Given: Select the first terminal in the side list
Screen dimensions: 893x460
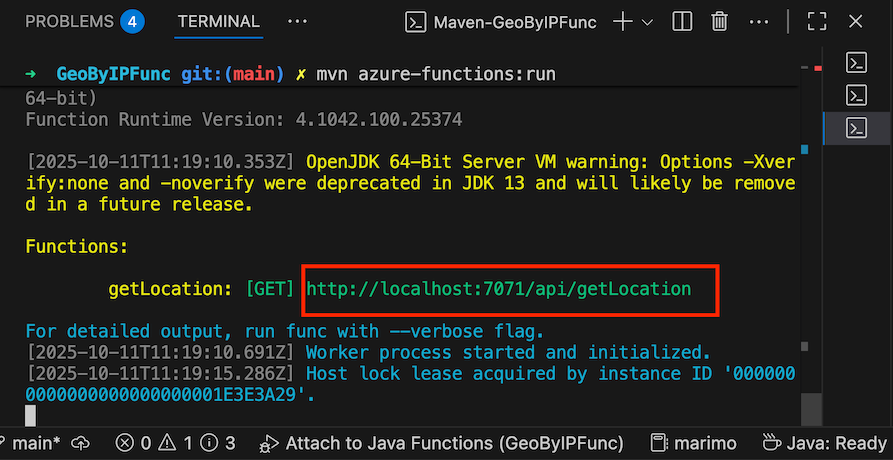Looking at the screenshot, I should [856, 63].
